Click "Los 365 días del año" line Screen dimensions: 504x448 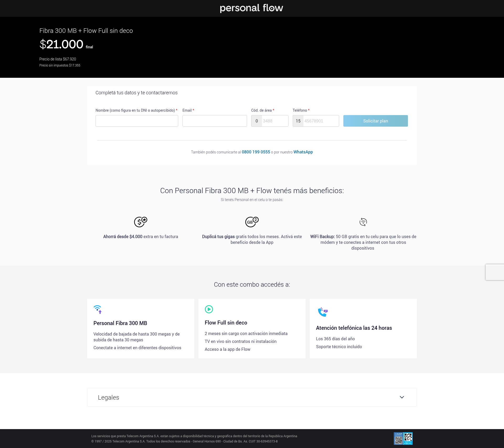click(x=335, y=339)
